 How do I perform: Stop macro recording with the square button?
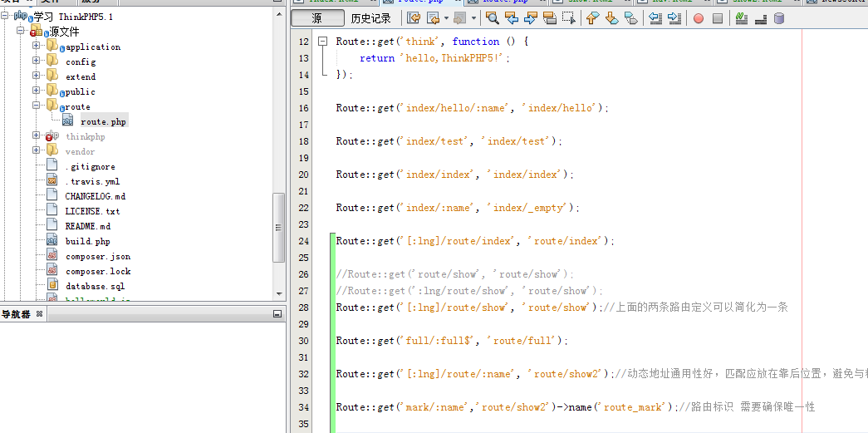tap(718, 18)
